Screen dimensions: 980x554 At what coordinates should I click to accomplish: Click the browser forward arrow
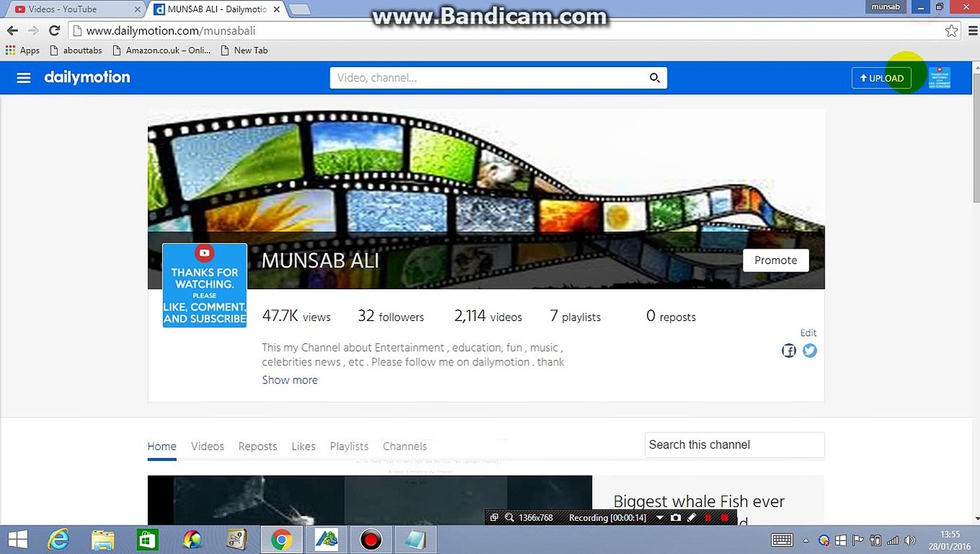33,31
